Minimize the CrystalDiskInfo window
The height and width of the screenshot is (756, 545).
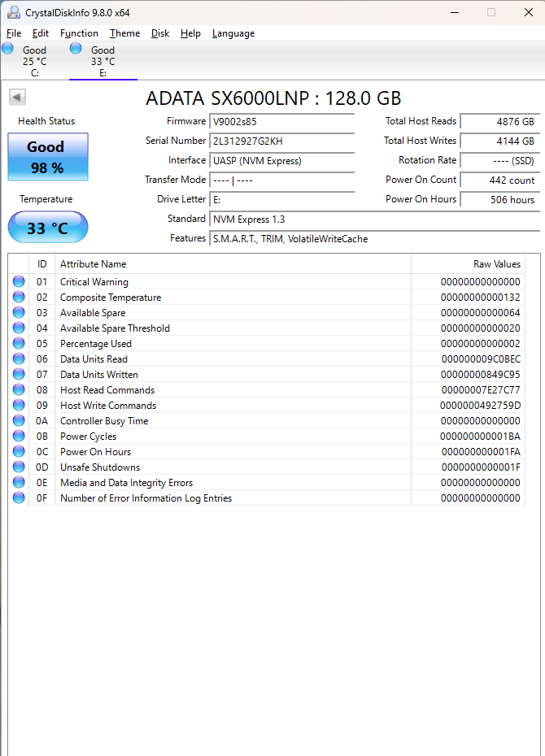(455, 12)
